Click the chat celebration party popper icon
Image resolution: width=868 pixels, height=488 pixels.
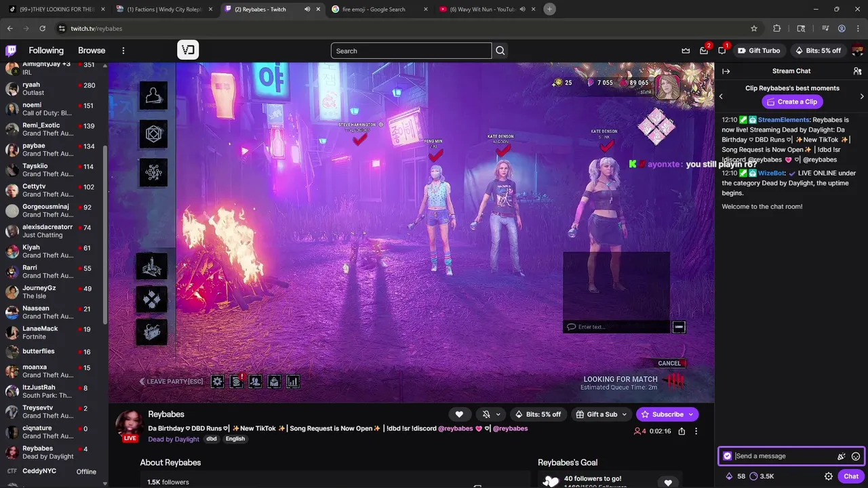[x=841, y=456]
